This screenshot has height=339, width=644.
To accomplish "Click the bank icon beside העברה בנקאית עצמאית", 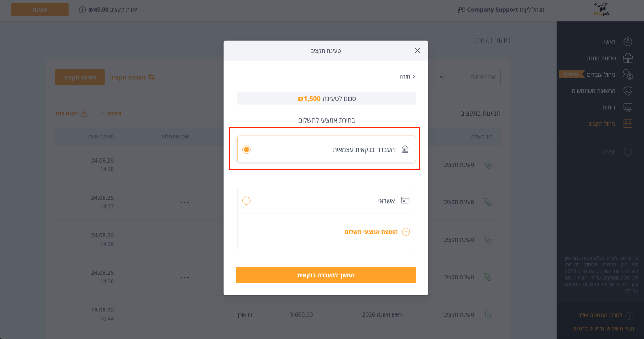I will tap(405, 149).
